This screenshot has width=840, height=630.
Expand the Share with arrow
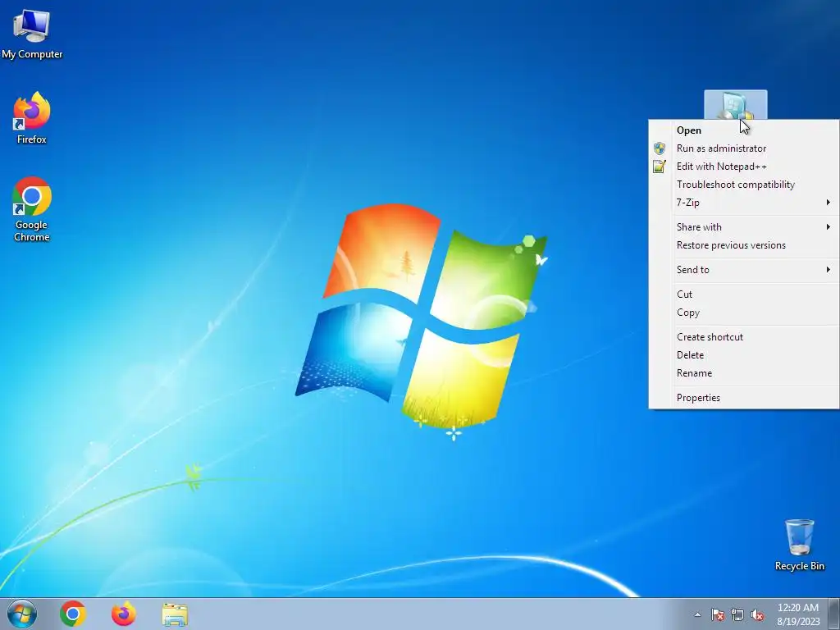click(829, 227)
